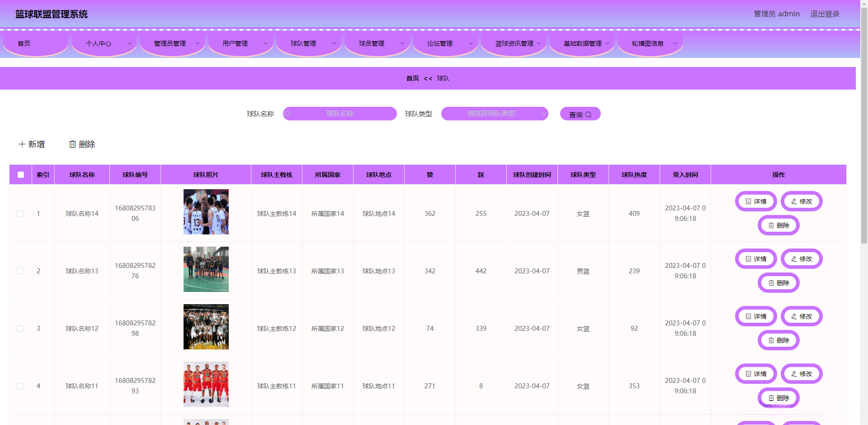The width and height of the screenshot is (868, 425).
Task: Click pencil icon of 修改 in 球队名称12 row
Action: click(x=794, y=316)
